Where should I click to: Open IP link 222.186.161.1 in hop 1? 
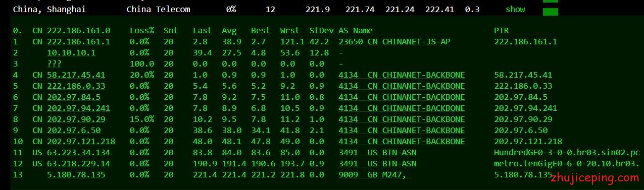[78, 42]
